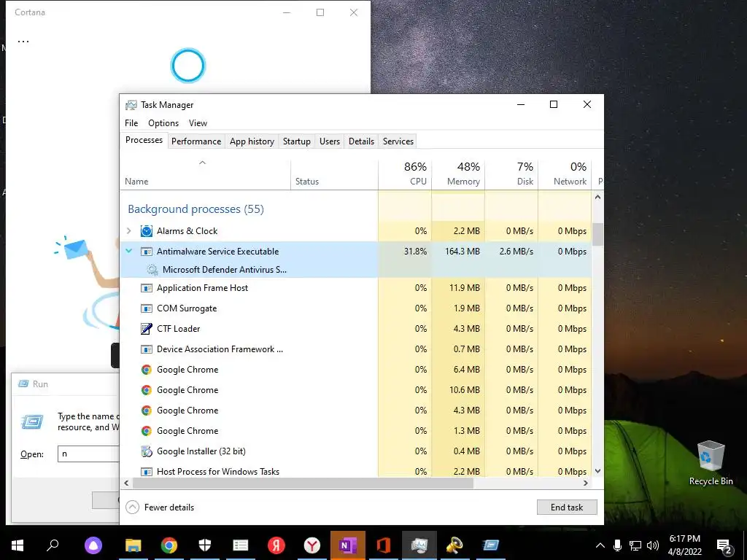Image resolution: width=747 pixels, height=560 pixels.
Task: Click the vertical scrollbar up arrow
Action: coord(598,197)
